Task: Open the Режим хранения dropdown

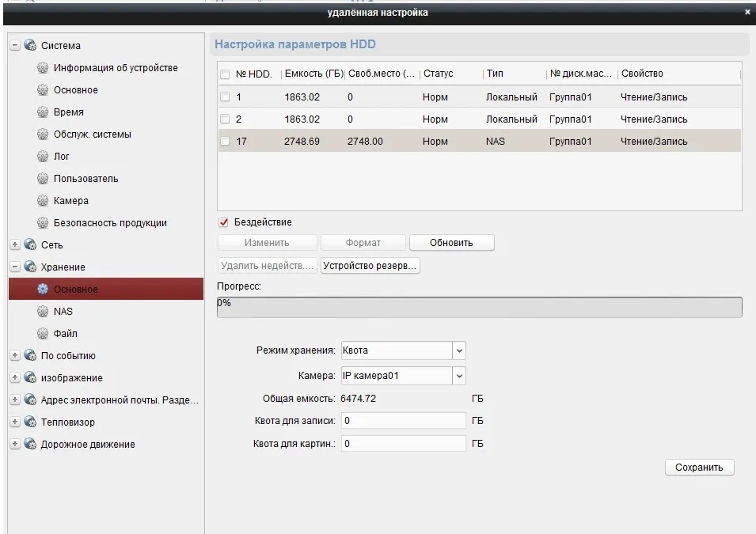Action: [x=459, y=350]
